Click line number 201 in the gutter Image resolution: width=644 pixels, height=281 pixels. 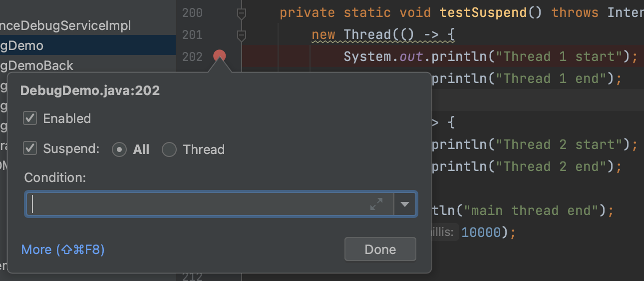click(192, 35)
